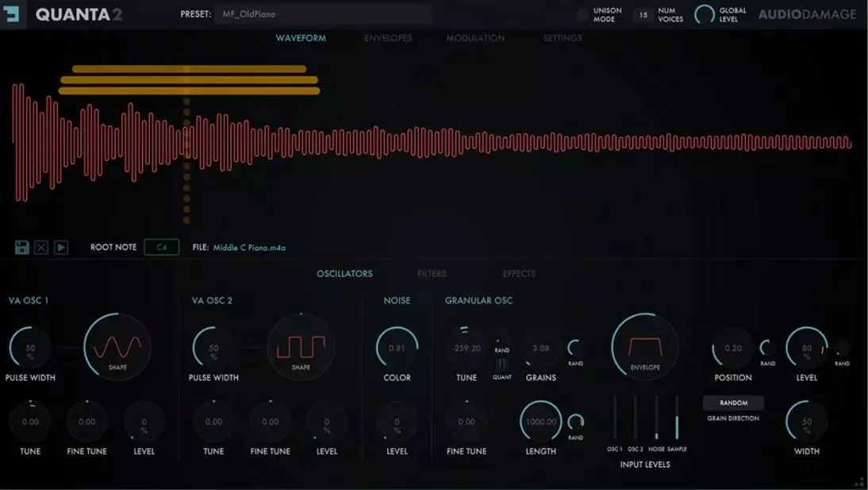Toggle the granular tune Quant switch
Screen dimensions: 868x490
502,365
